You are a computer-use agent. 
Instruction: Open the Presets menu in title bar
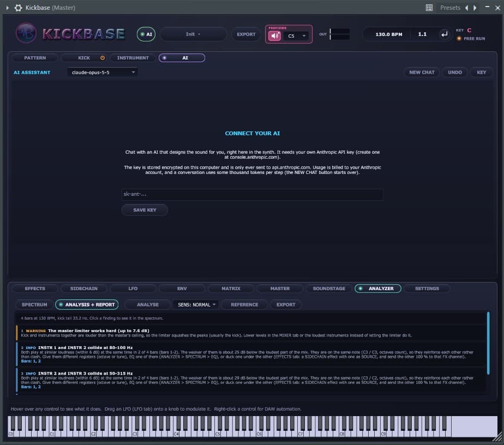[450, 8]
